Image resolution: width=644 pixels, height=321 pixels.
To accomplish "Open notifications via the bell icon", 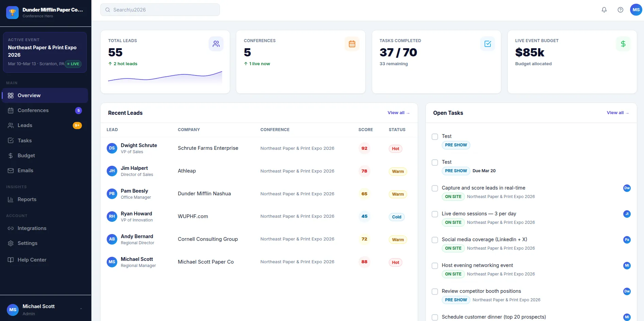I will click(x=604, y=10).
